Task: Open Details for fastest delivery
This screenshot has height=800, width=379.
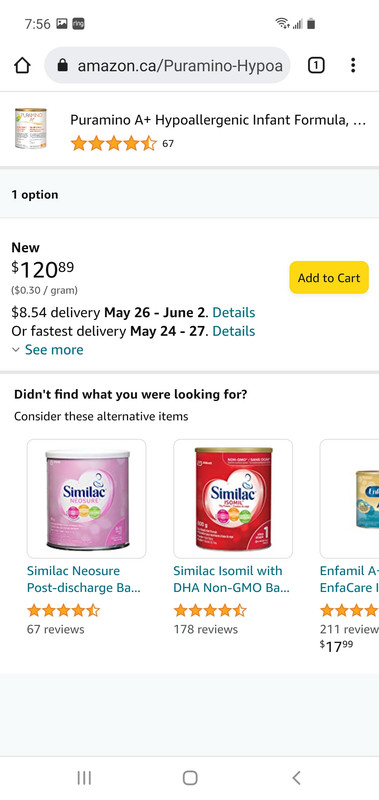Action: (234, 331)
